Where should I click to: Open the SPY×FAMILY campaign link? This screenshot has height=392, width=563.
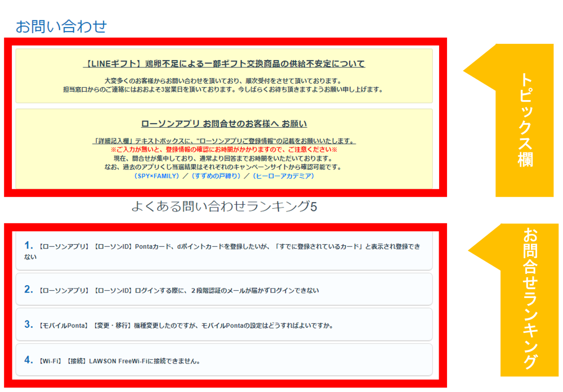(x=156, y=176)
